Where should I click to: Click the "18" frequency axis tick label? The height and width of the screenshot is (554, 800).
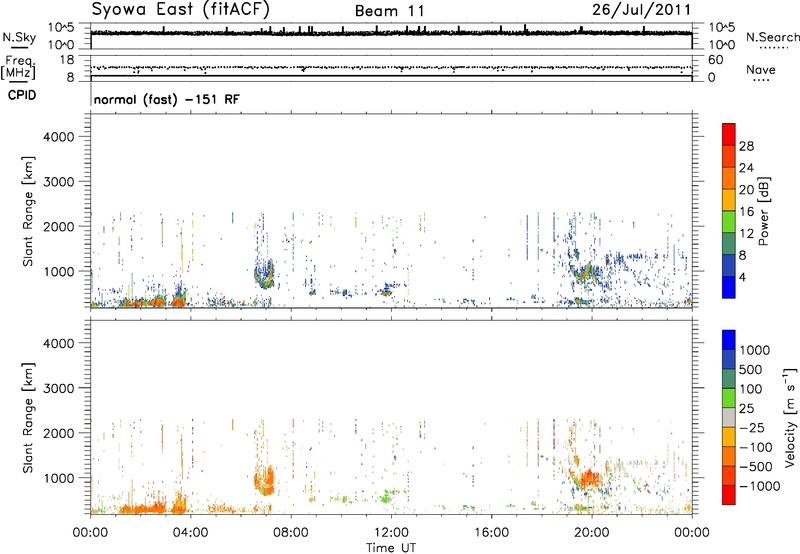click(67, 60)
